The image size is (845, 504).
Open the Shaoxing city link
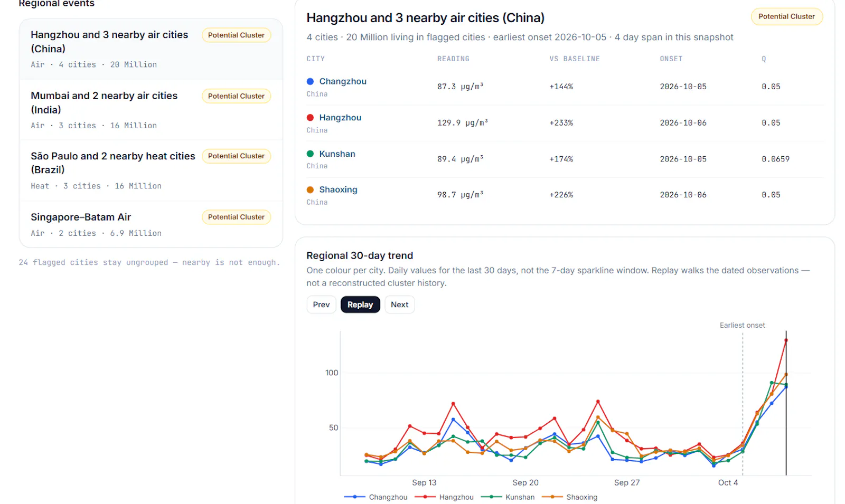click(338, 189)
